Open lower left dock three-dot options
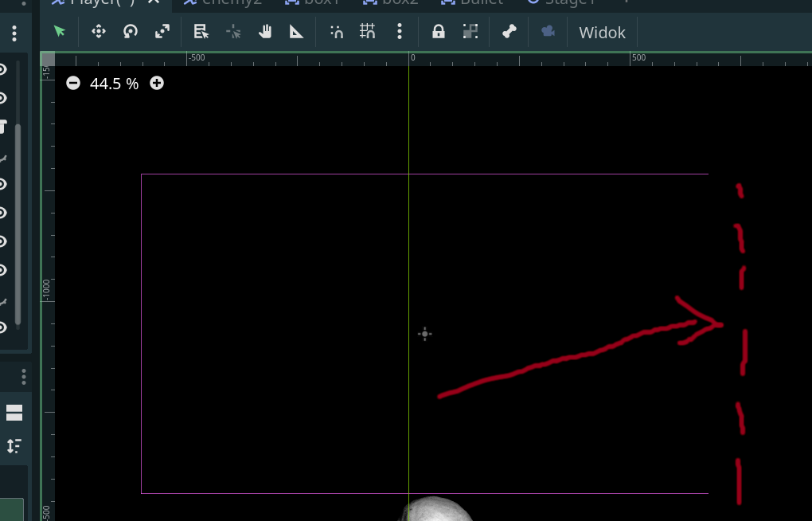Screen dimensions: 812x521 tap(24, 377)
